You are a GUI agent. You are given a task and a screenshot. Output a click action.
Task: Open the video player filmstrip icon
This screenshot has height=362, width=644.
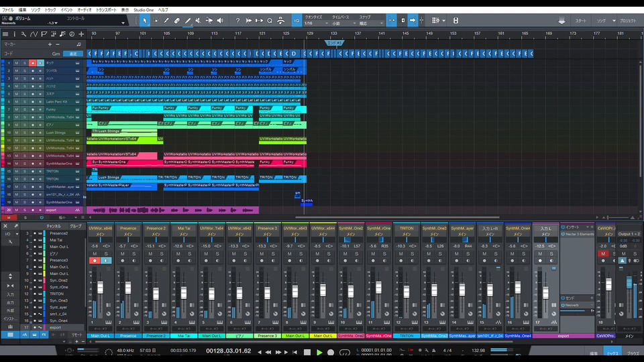pos(455,21)
